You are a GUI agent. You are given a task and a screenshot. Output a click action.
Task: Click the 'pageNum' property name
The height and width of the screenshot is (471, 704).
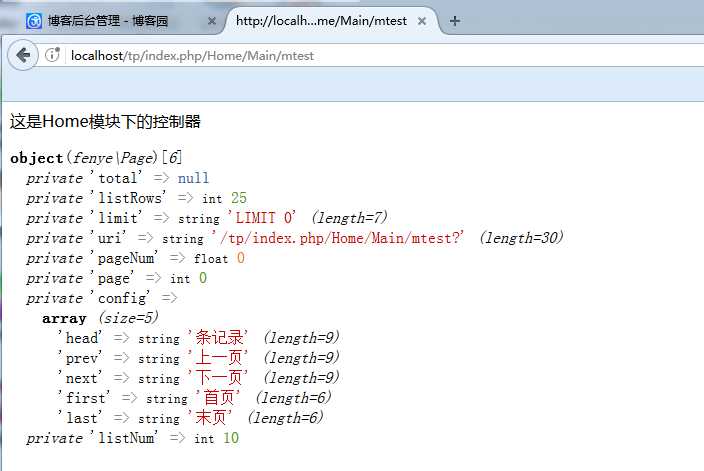tap(125, 258)
